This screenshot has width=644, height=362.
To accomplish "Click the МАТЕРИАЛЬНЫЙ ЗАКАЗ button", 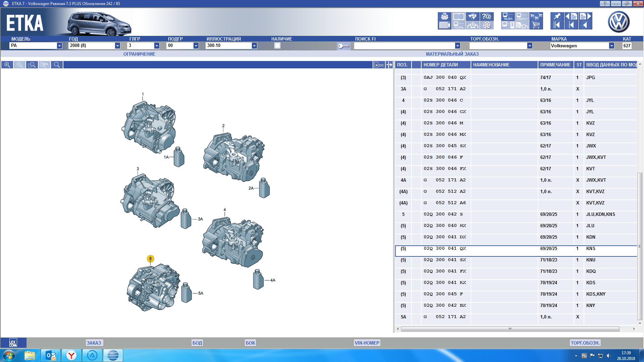I will tap(452, 54).
